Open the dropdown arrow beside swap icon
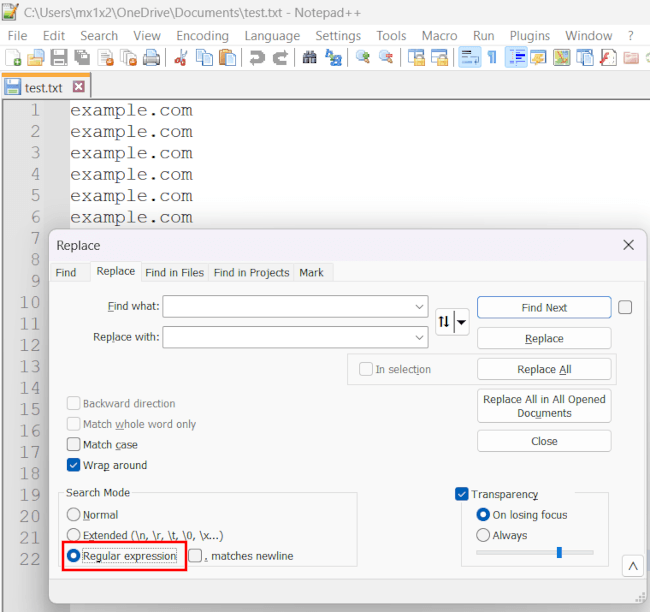650x612 pixels. coord(461,322)
